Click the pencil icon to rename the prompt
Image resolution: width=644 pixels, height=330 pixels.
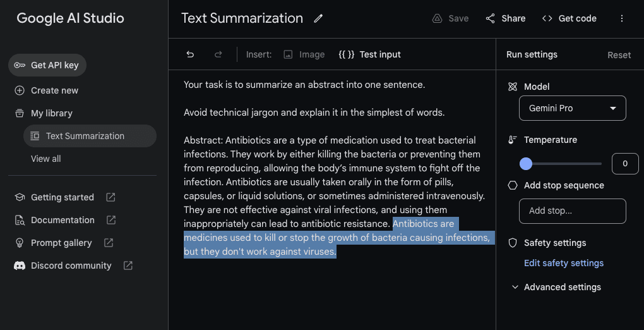point(318,18)
